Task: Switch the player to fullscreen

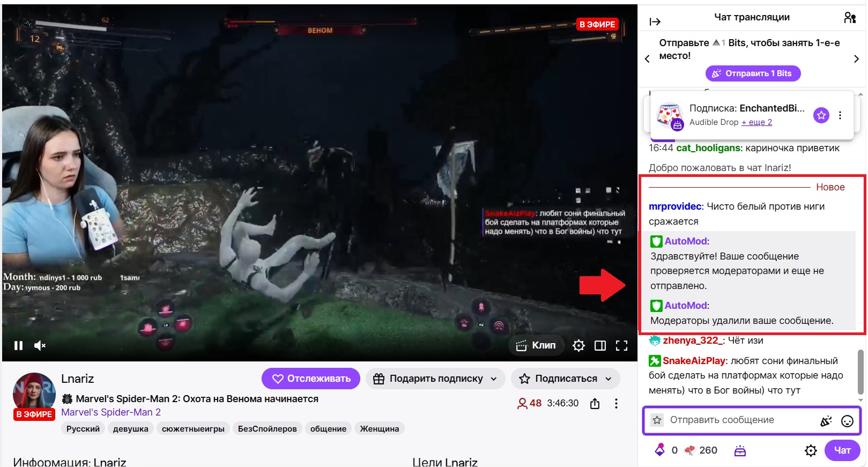Action: 621,346
